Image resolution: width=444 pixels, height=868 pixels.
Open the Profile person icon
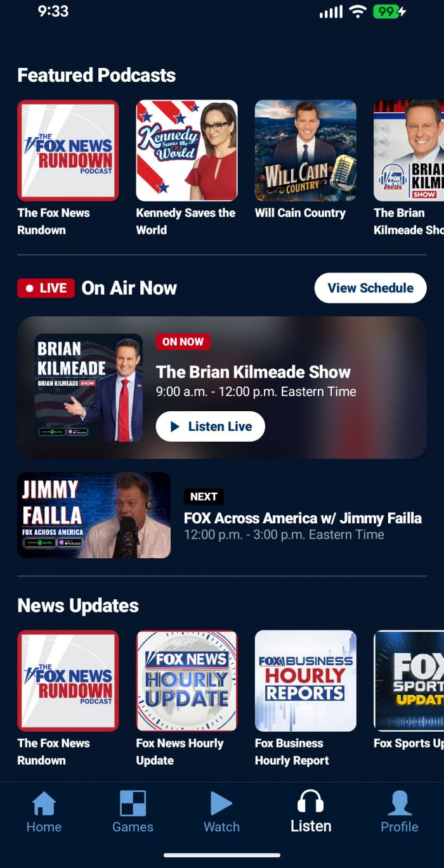(x=400, y=803)
